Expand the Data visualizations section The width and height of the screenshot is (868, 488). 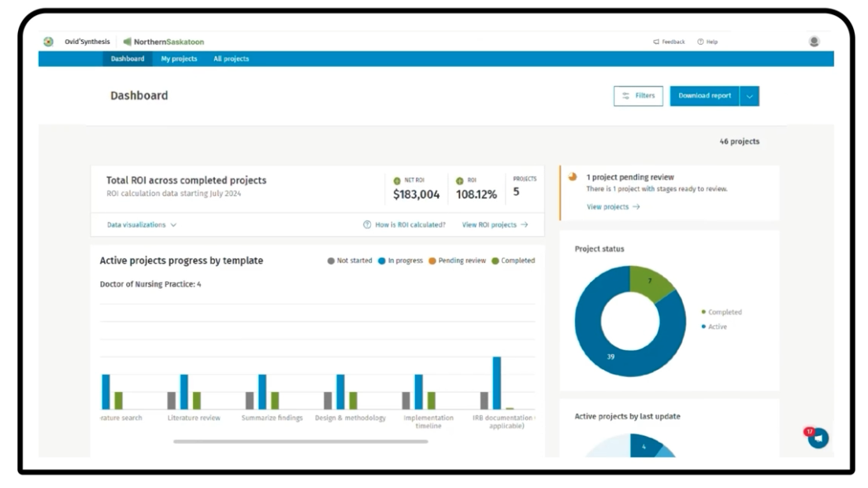142,224
